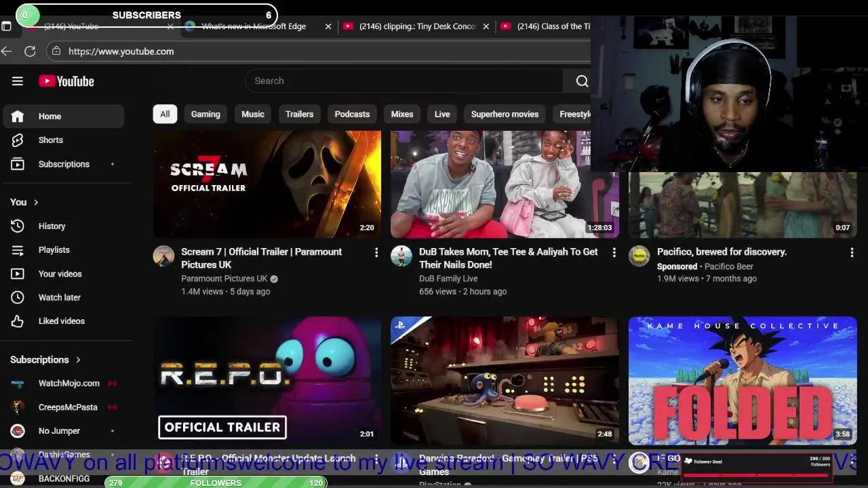868x488 pixels.
Task: Select the Music filter chip
Action: 253,114
